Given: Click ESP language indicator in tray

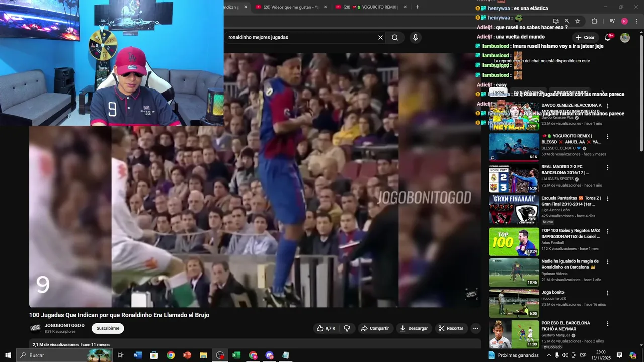Looking at the screenshot, I should [583, 355].
